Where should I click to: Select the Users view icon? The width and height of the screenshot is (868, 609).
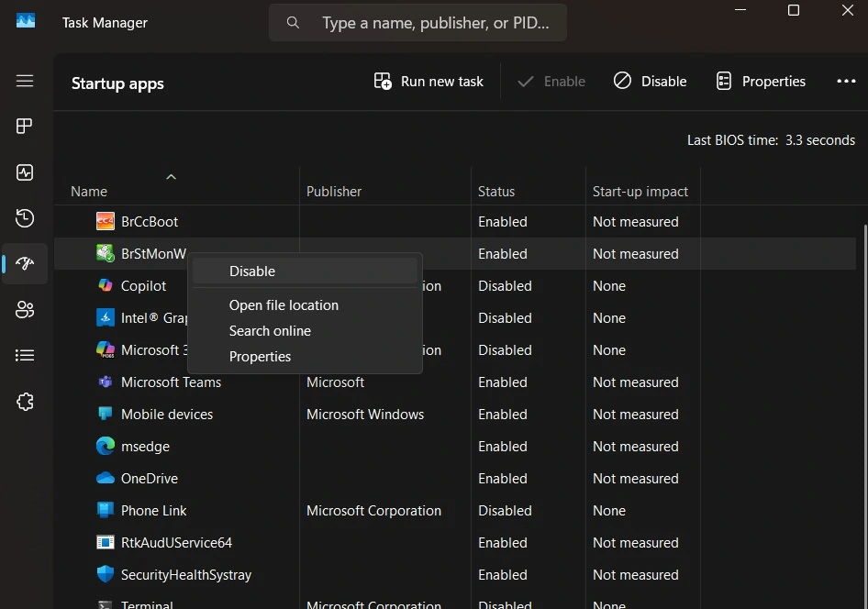(25, 309)
